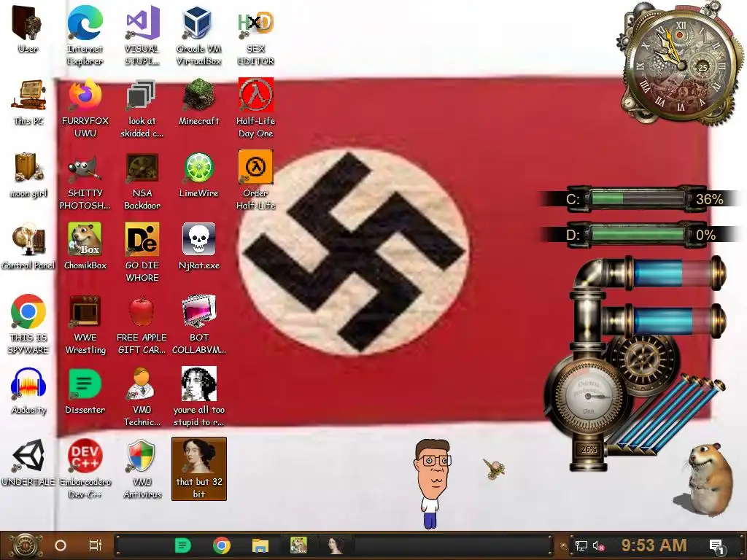Open the 'moon girl' desktop icon
This screenshot has width=747, height=560.
click(x=28, y=175)
